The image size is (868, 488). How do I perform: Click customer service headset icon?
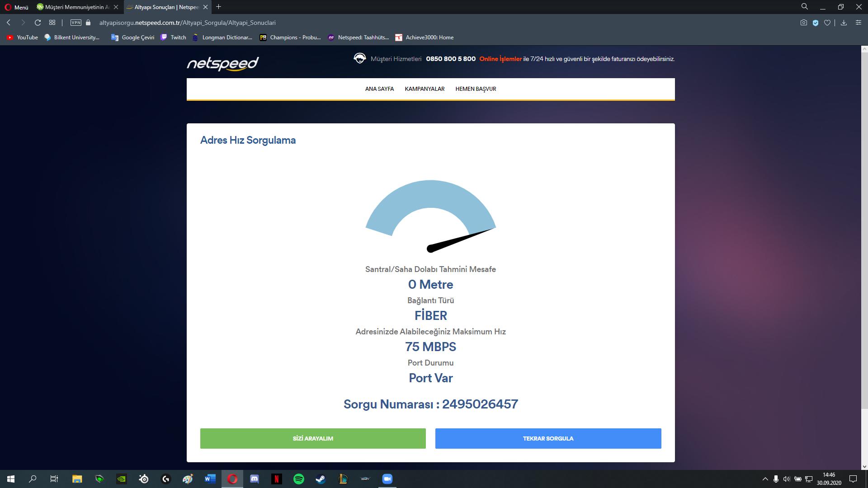click(360, 59)
